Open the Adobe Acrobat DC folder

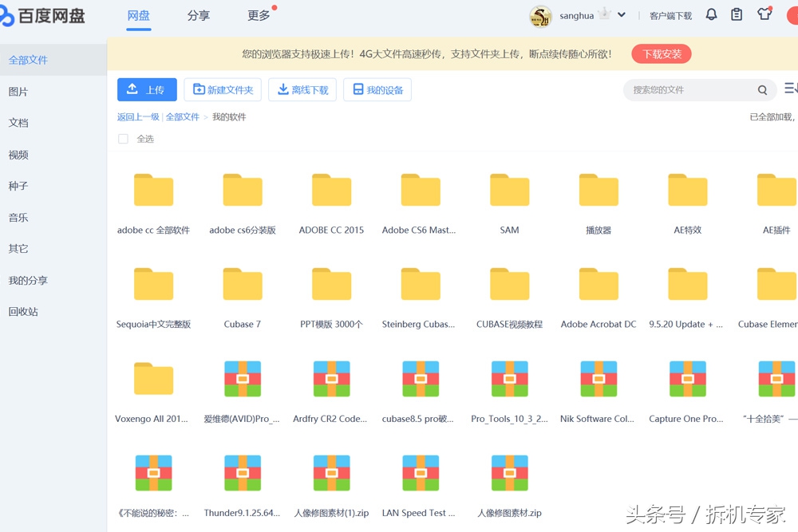tap(598, 284)
